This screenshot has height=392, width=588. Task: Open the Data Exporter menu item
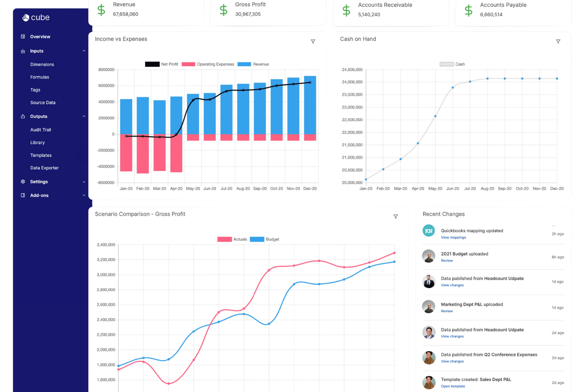tap(44, 168)
